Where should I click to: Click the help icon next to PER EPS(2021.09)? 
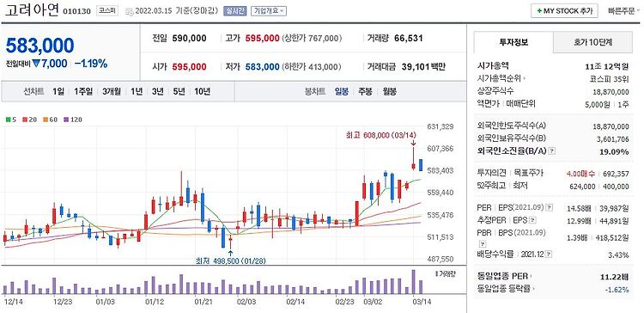(x=550, y=208)
